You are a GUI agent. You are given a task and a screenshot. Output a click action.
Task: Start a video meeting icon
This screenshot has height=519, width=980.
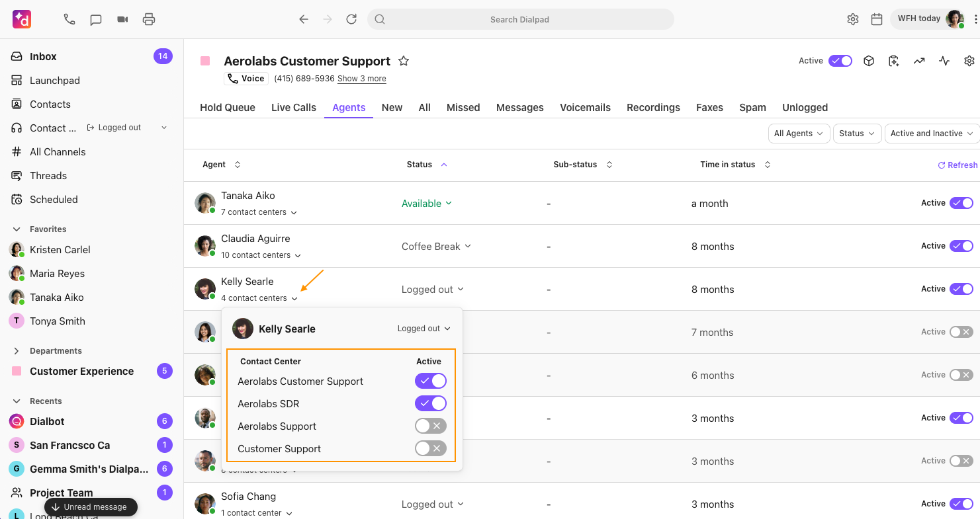pos(122,19)
